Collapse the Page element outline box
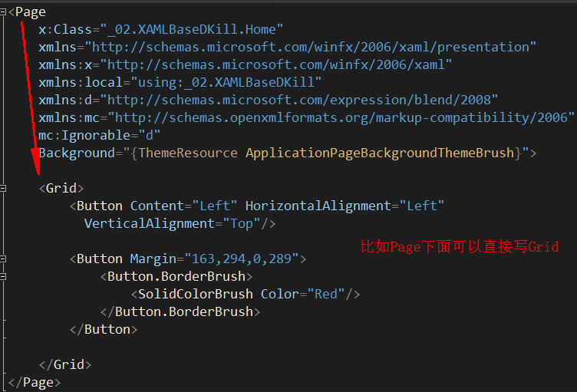This screenshot has width=577, height=392. coord(2,12)
